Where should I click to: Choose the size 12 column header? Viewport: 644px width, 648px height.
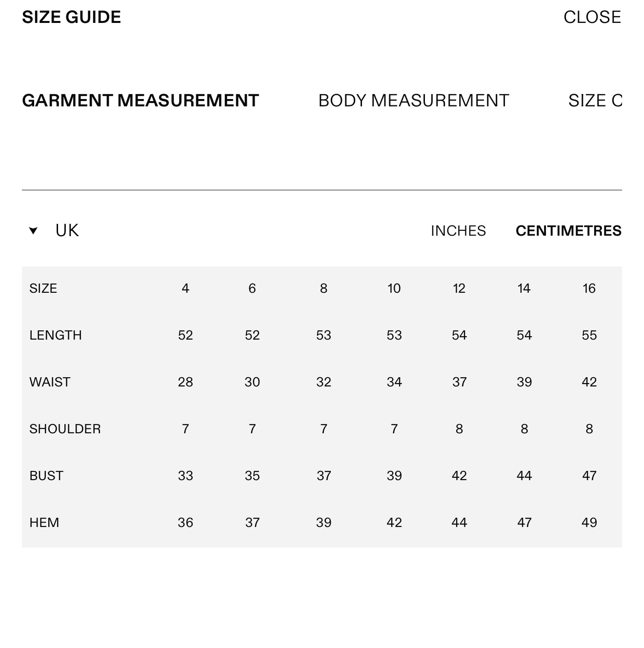pyautogui.click(x=459, y=288)
